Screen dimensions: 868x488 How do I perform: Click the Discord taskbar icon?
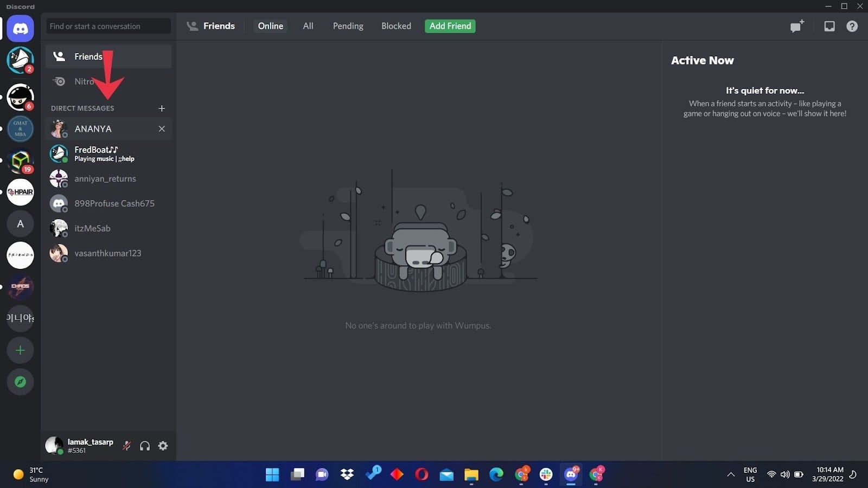(x=571, y=474)
